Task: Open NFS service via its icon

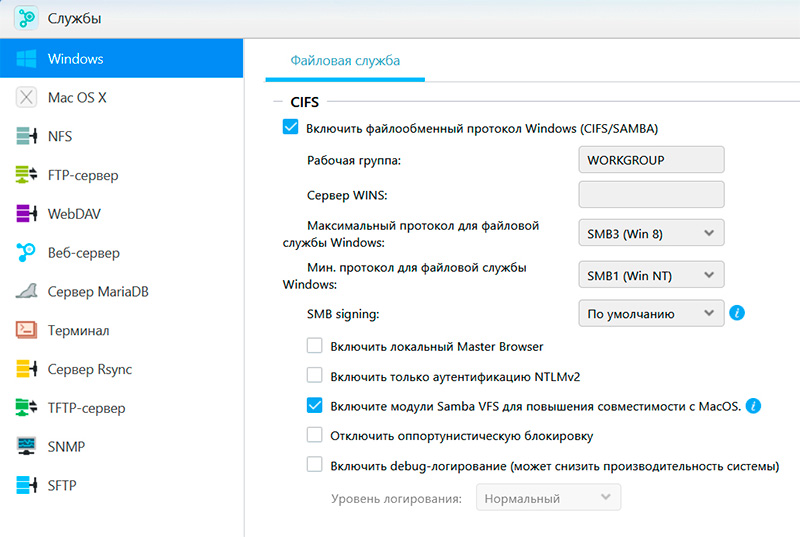Action: pos(26,137)
